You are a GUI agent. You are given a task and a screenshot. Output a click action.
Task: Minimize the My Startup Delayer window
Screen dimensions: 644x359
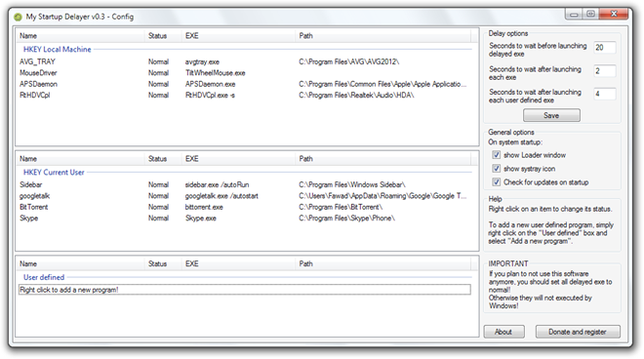pos(574,15)
